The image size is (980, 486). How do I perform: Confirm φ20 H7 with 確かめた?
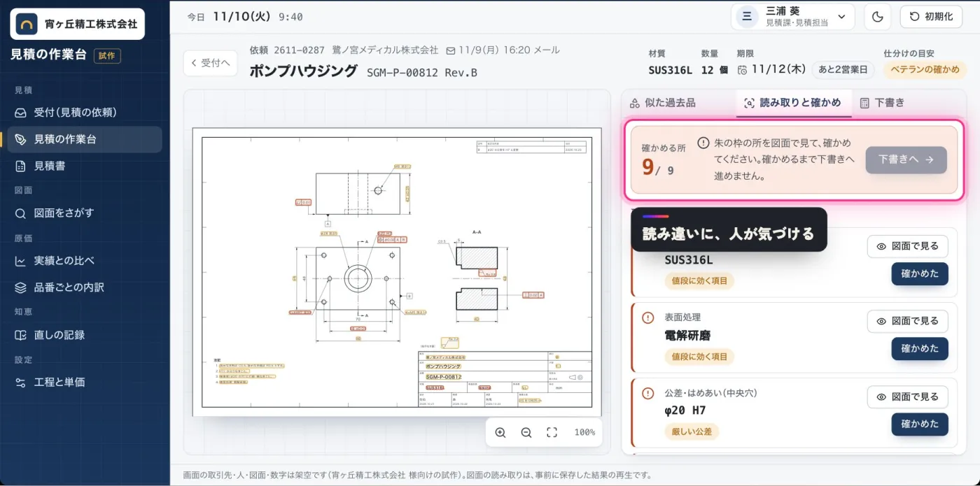point(920,424)
